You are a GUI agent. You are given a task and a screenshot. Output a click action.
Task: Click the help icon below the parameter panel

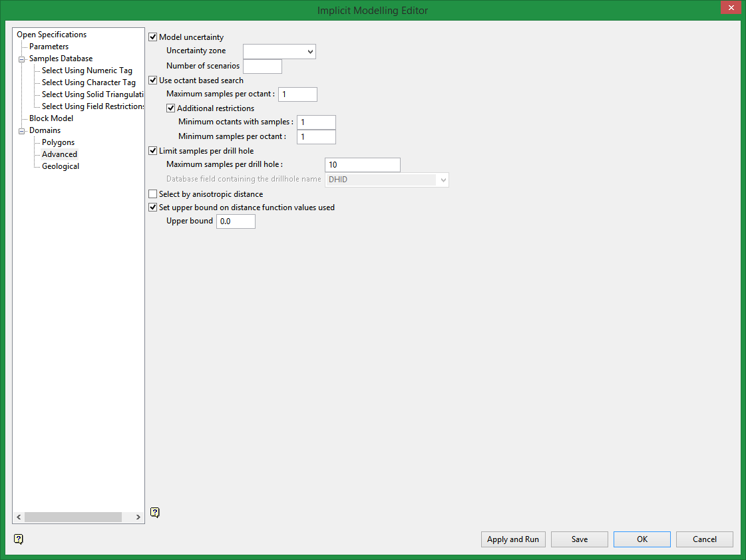[x=155, y=512]
